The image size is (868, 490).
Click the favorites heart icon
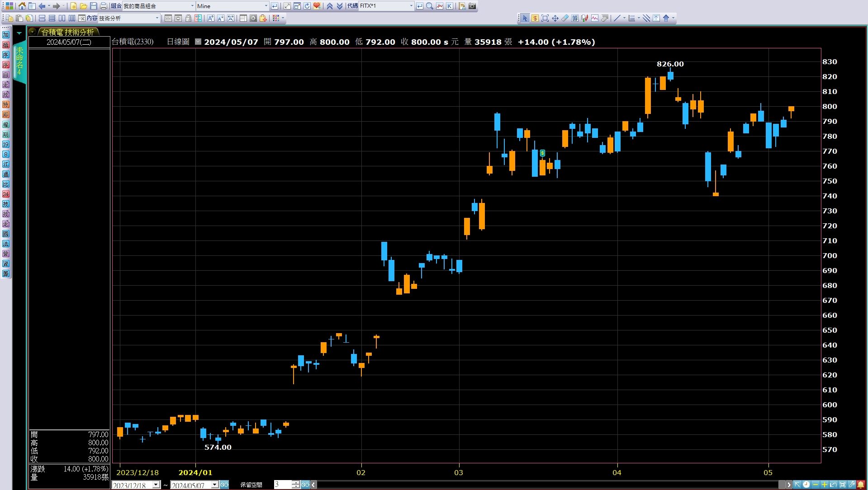click(x=317, y=6)
